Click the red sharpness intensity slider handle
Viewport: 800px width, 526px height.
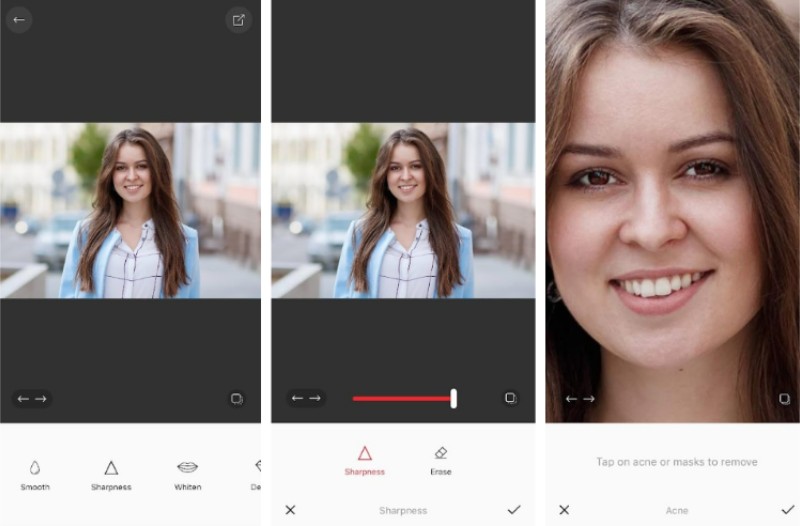[x=454, y=398]
